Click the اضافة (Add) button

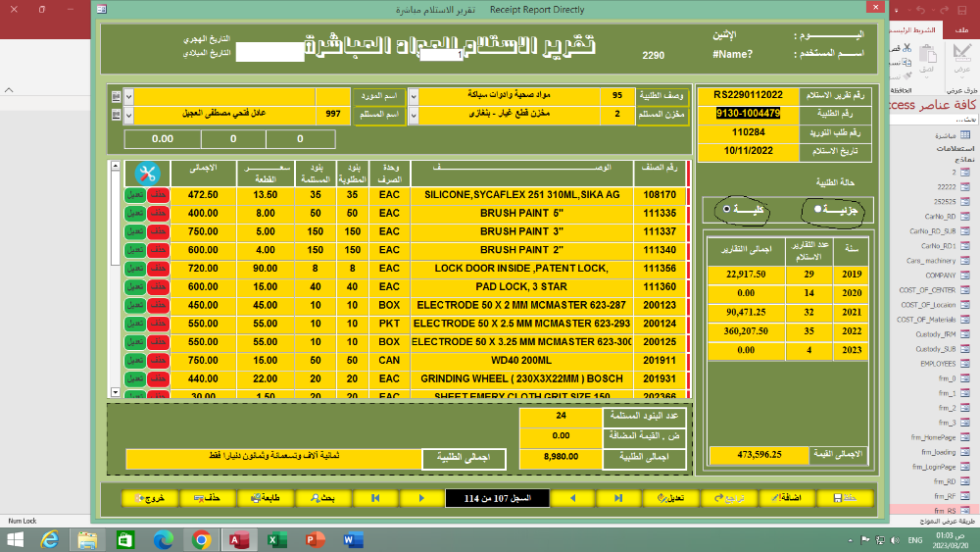coord(786,498)
